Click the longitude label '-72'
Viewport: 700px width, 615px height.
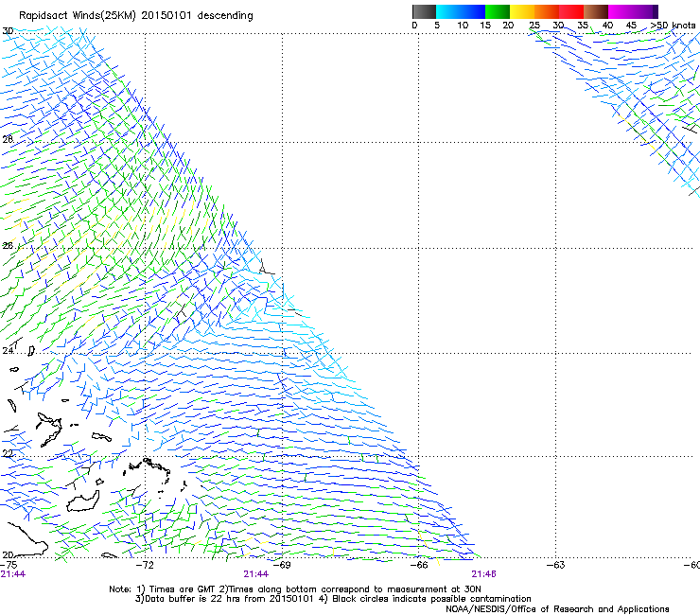[x=145, y=565]
